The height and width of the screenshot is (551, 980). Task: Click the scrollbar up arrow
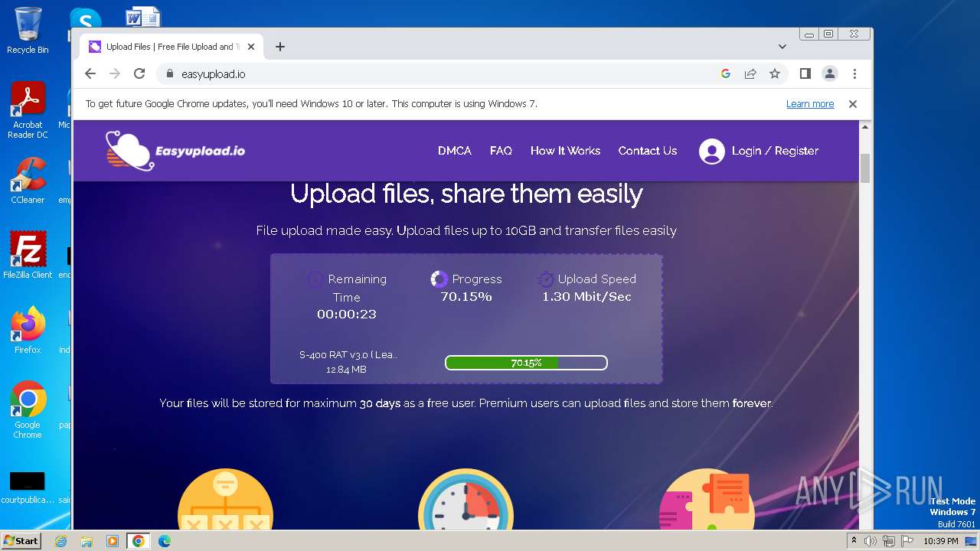(x=865, y=128)
